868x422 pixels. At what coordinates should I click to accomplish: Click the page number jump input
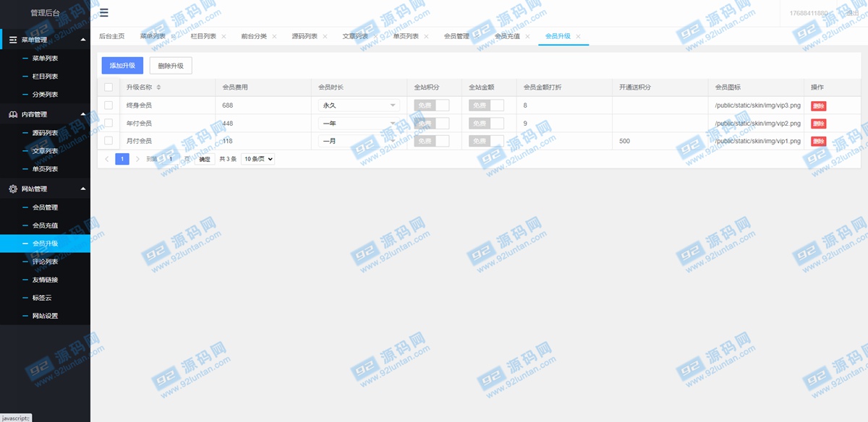(x=171, y=159)
